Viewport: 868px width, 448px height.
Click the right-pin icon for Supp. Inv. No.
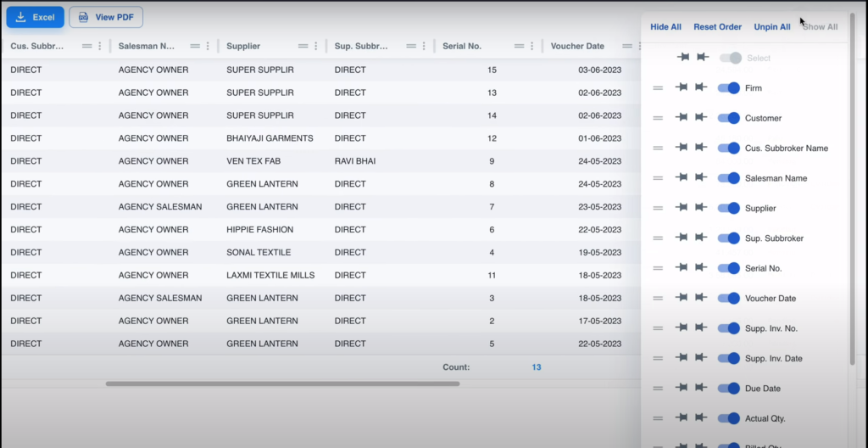pyautogui.click(x=702, y=328)
